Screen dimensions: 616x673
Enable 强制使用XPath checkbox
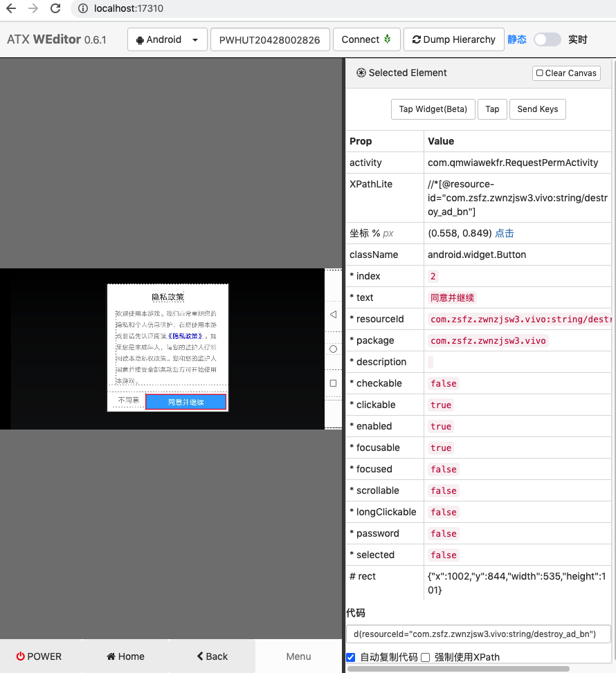425,657
